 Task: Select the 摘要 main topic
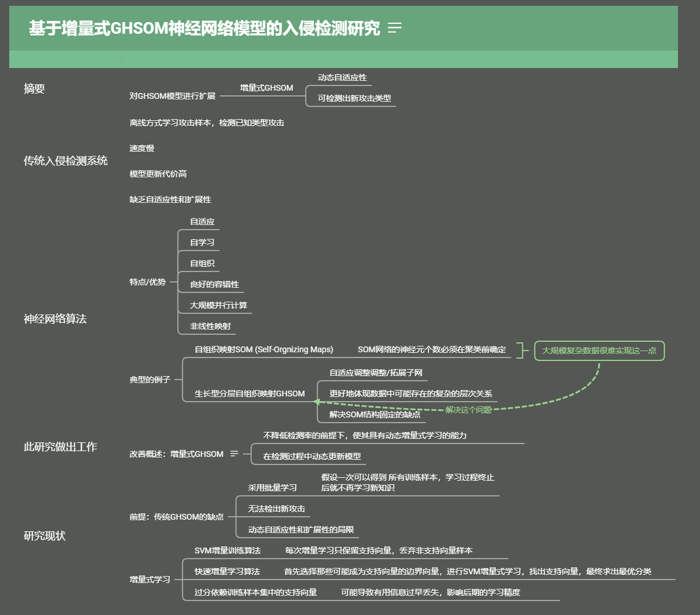(34, 88)
